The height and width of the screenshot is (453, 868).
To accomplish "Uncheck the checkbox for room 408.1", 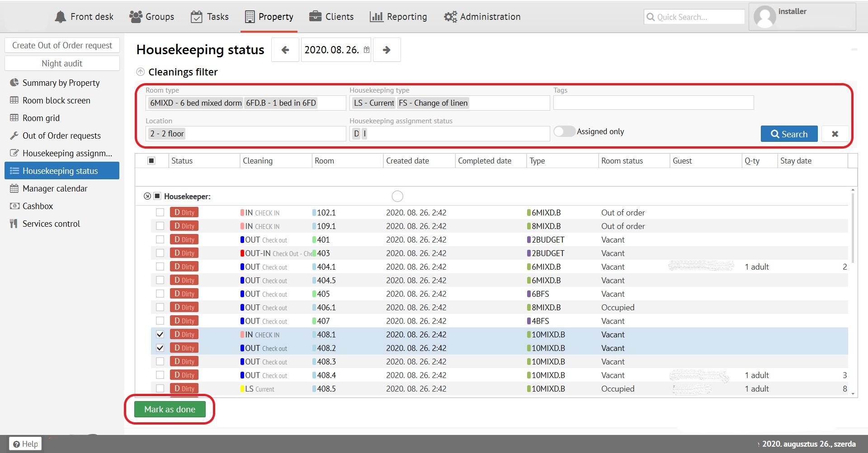I will point(160,334).
